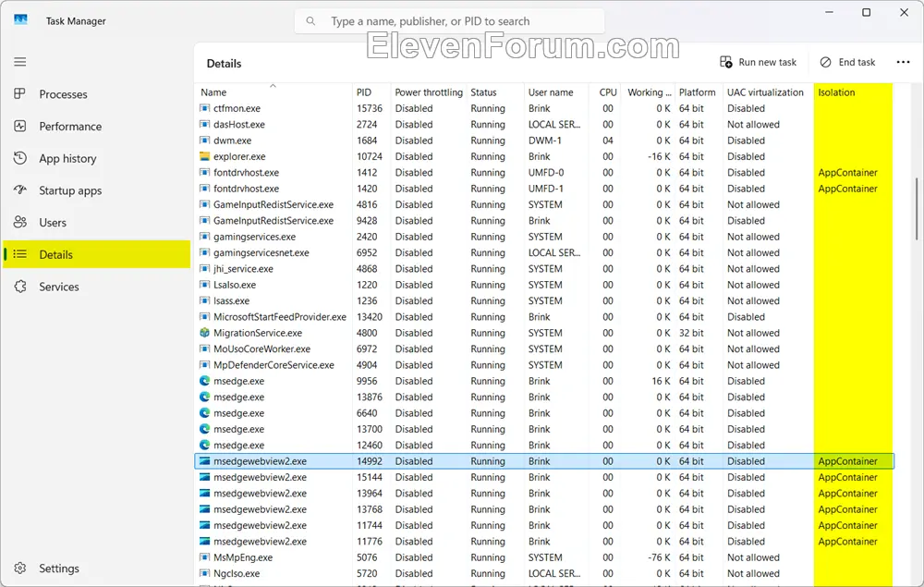924x587 pixels.
Task: Sort by the Platform column header
Action: (698, 92)
